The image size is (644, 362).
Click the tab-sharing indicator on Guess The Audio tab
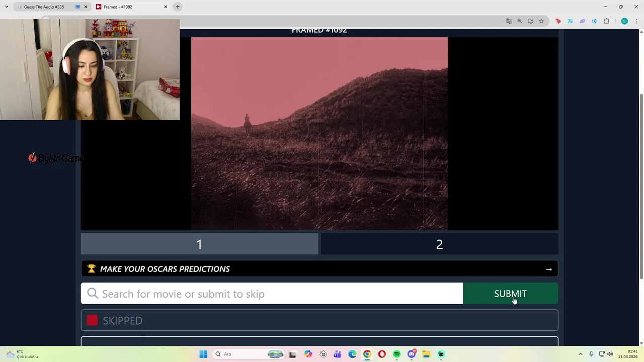point(77,7)
